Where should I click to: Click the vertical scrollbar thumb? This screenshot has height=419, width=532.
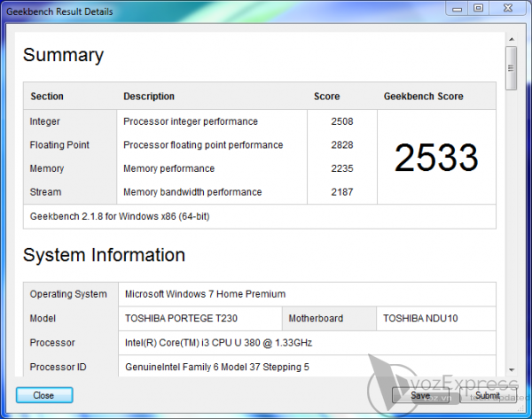coord(511,68)
